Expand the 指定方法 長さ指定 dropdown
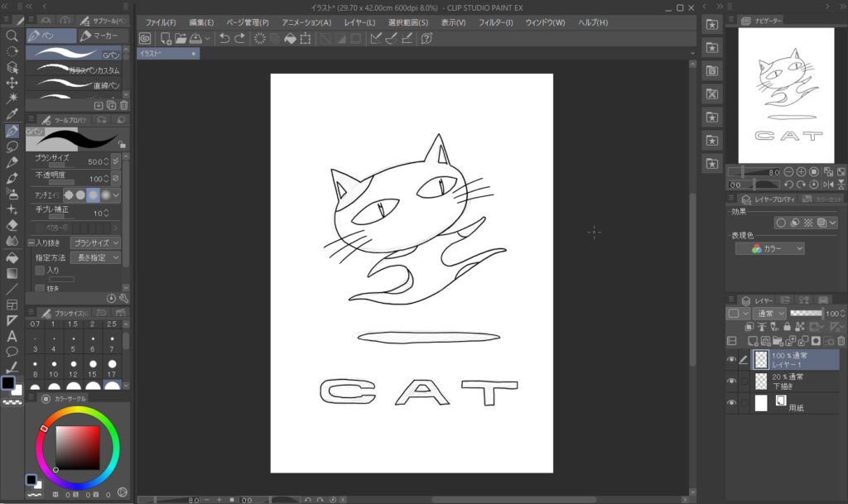Viewport: 848px width, 504px height. 94,258
